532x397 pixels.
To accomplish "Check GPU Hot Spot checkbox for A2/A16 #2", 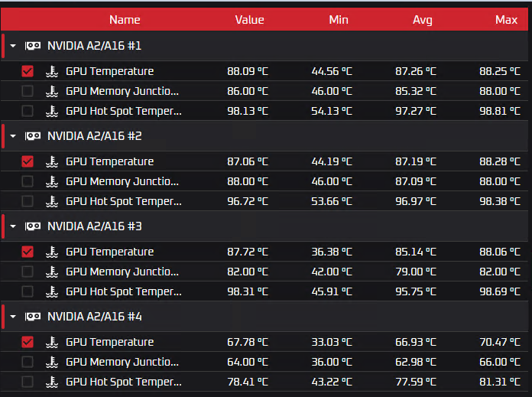I will 28,201.
